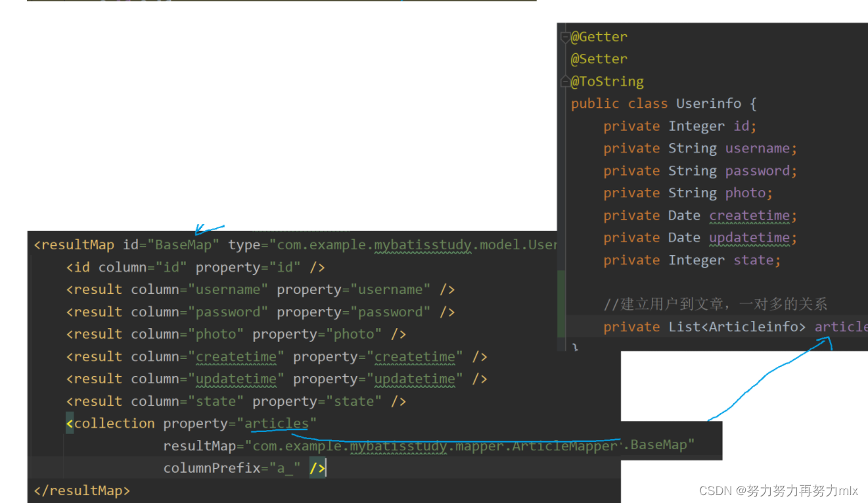Click the highlighted '/>' after columnPrefix
This screenshot has height=503, width=868.
317,467
